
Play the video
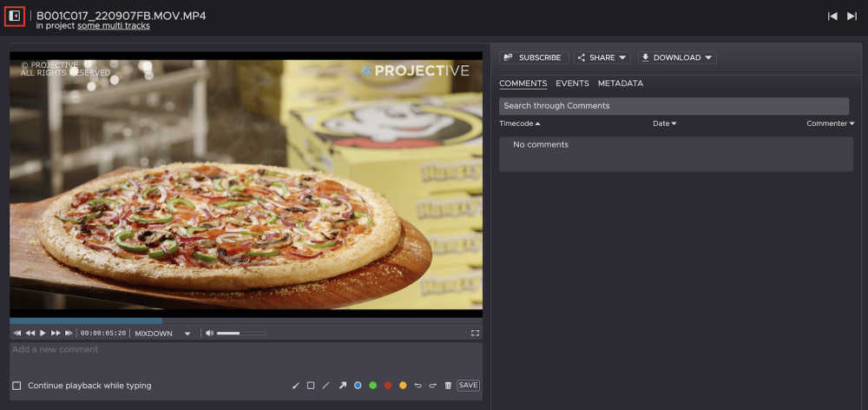43,333
